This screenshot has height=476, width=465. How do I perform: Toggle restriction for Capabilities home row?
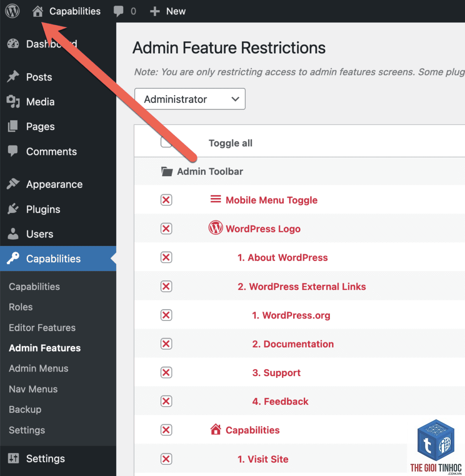tap(166, 430)
